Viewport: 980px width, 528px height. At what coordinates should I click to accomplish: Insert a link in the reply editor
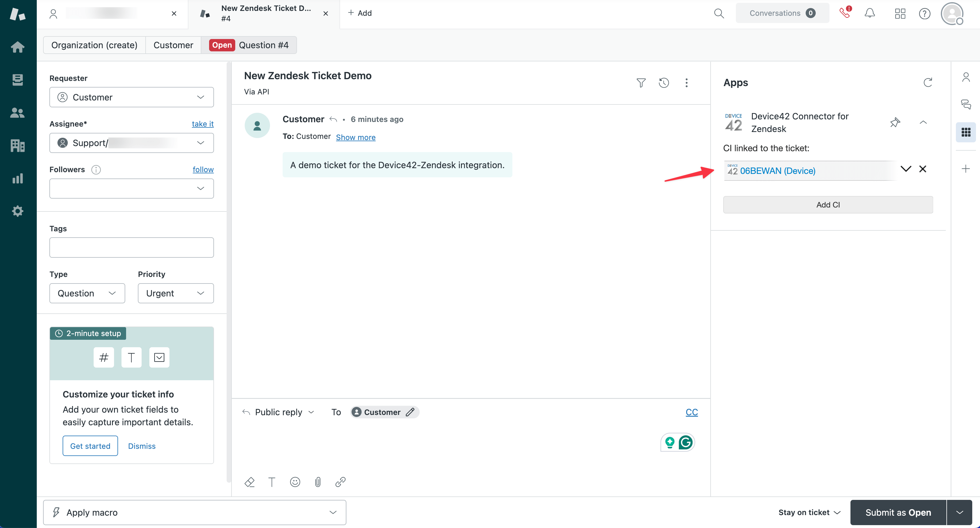pos(340,482)
